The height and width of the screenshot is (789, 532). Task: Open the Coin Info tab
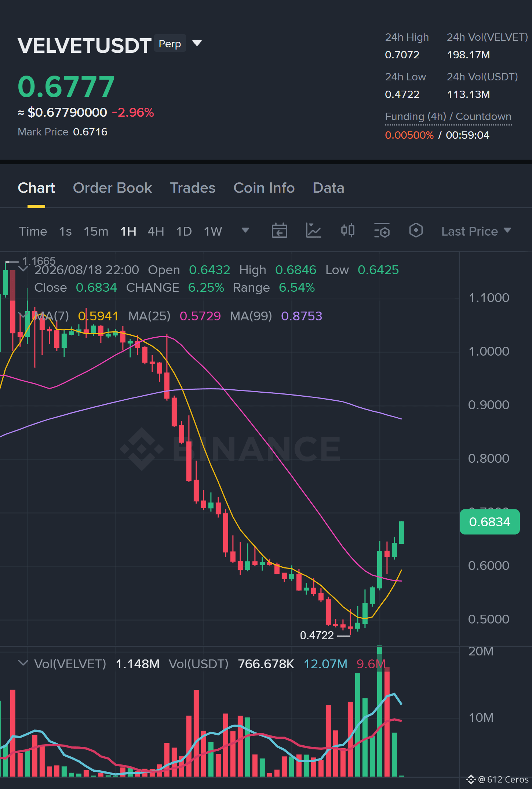[264, 188]
